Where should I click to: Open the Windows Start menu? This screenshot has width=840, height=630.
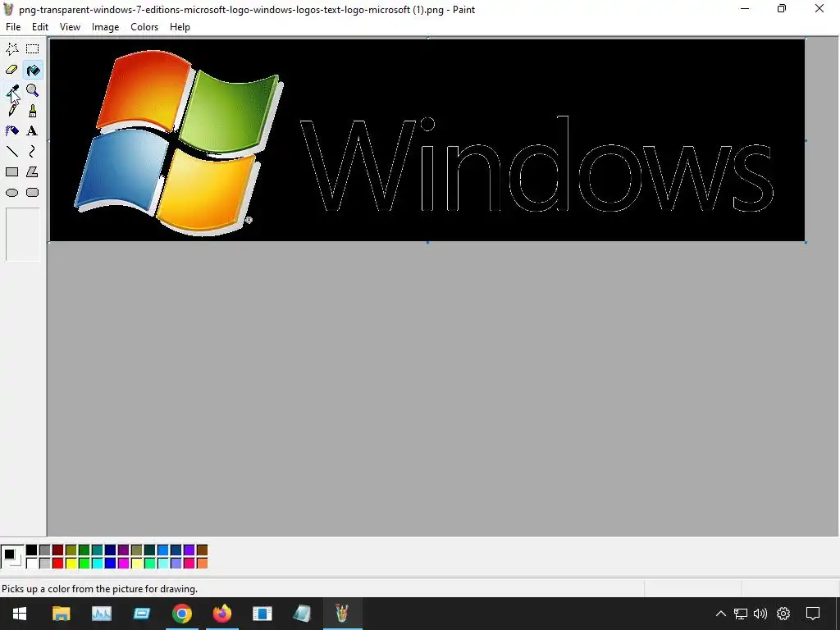tap(20, 614)
